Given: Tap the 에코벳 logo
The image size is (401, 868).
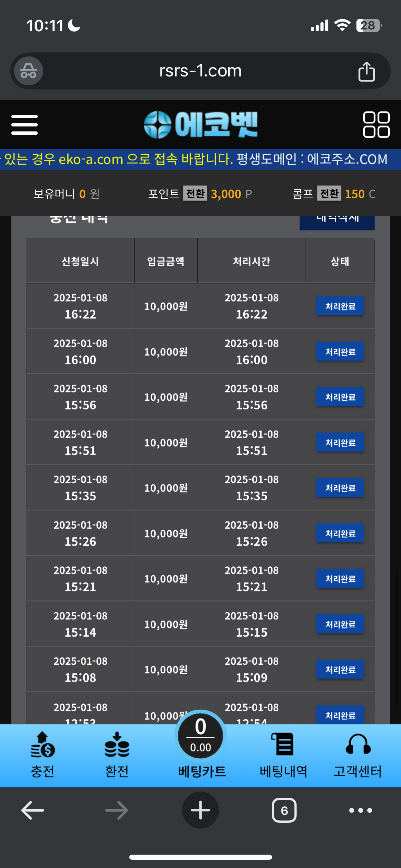Looking at the screenshot, I should (x=200, y=124).
